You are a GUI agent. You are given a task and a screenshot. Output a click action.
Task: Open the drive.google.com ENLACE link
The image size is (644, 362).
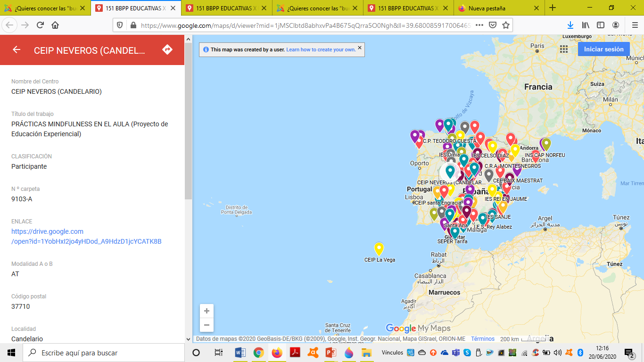(86, 236)
